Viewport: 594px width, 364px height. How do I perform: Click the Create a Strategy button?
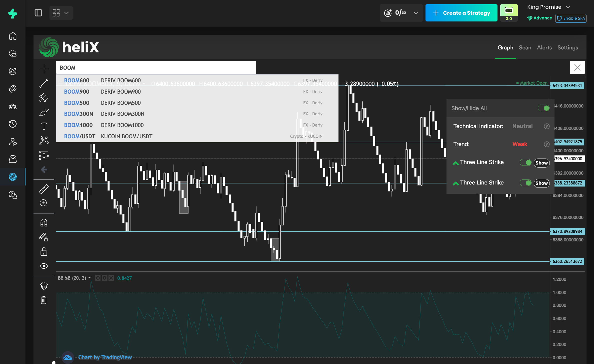pyautogui.click(x=461, y=13)
